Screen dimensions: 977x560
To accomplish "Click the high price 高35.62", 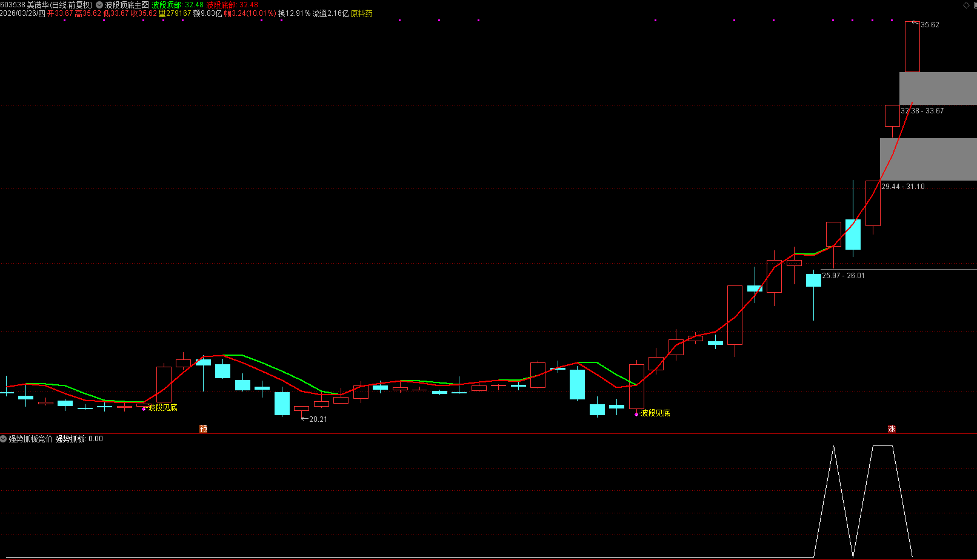I will [x=88, y=13].
